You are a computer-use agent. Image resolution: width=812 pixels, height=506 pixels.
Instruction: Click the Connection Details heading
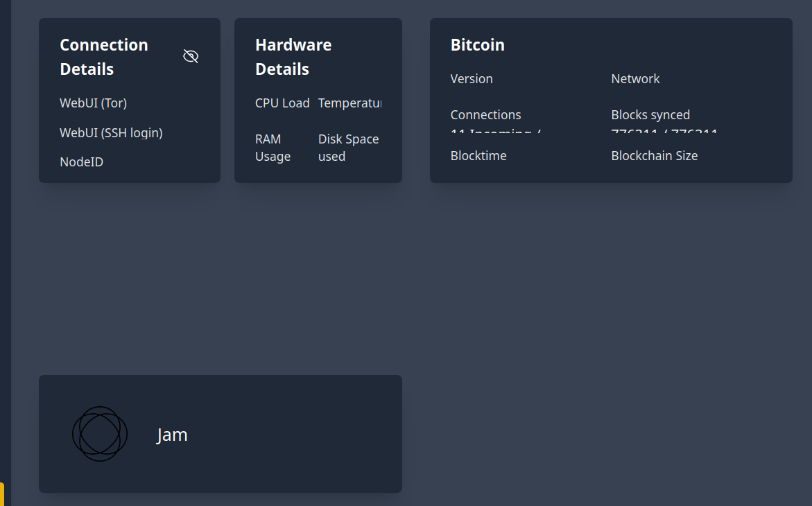click(x=104, y=56)
